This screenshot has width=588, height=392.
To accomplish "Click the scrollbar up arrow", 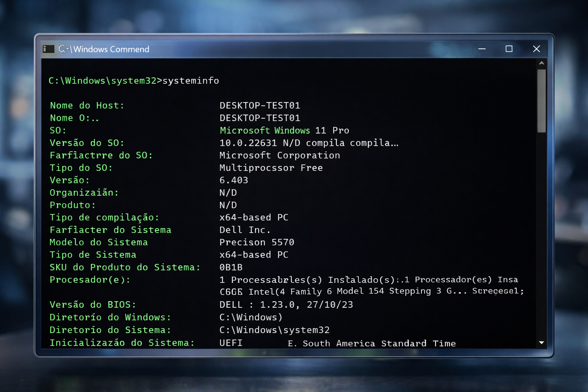I will pyautogui.click(x=541, y=63).
